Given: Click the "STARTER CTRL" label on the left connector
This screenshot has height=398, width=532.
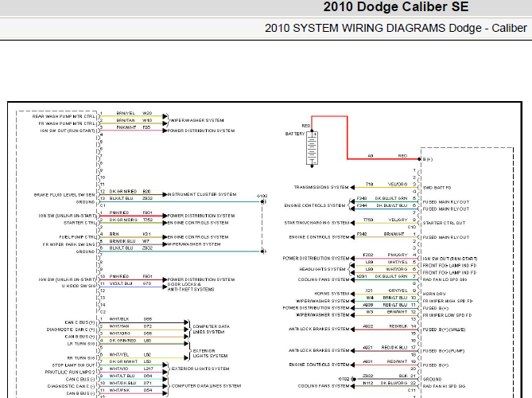Looking at the screenshot, I should [80, 223].
